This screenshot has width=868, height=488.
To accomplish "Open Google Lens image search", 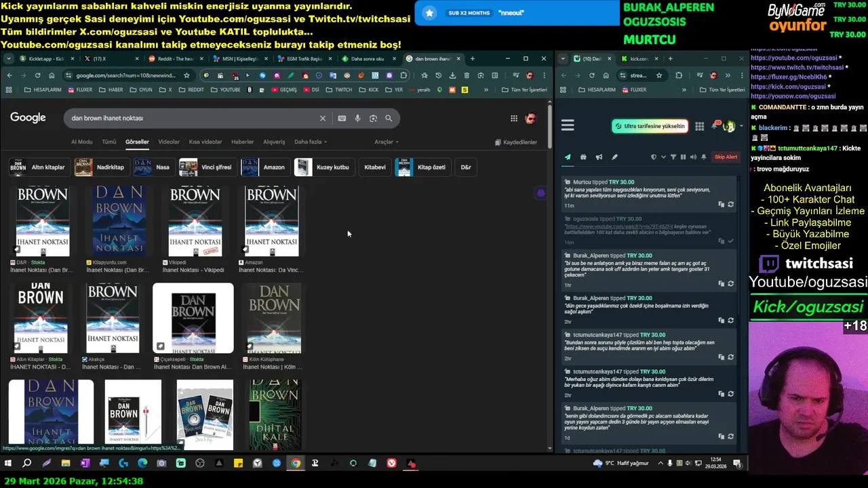I will (x=373, y=118).
